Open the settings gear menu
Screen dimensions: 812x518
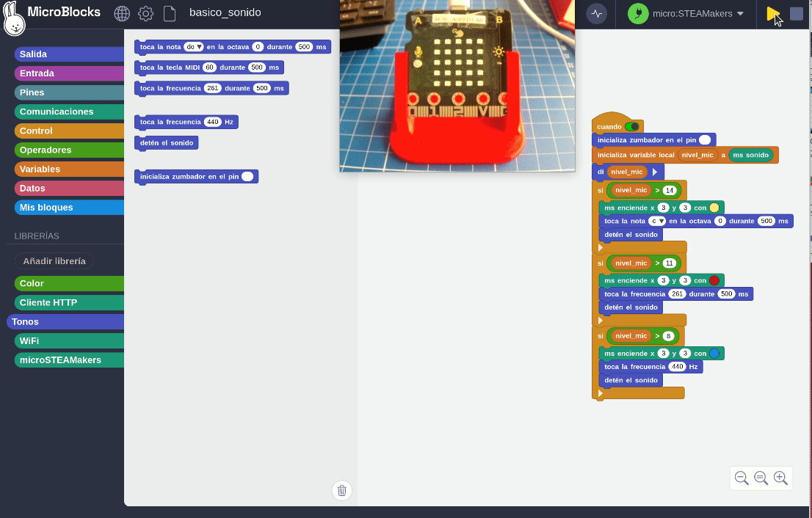(146, 13)
